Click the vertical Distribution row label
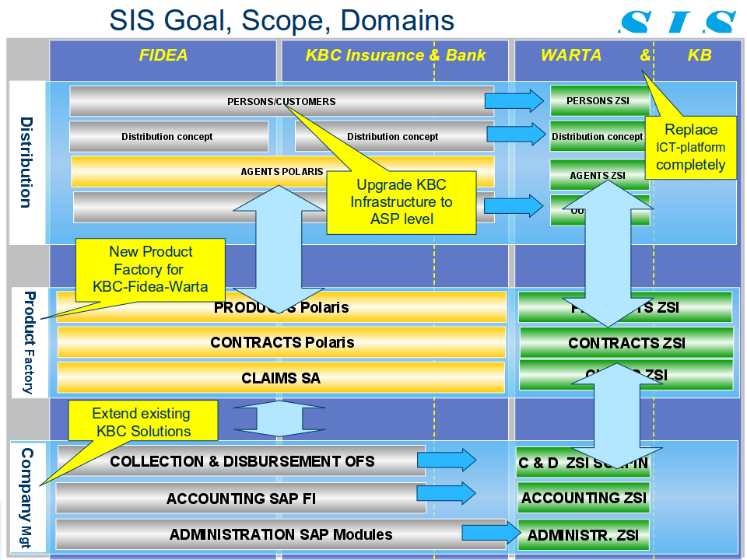The image size is (747, 560). click(x=26, y=163)
